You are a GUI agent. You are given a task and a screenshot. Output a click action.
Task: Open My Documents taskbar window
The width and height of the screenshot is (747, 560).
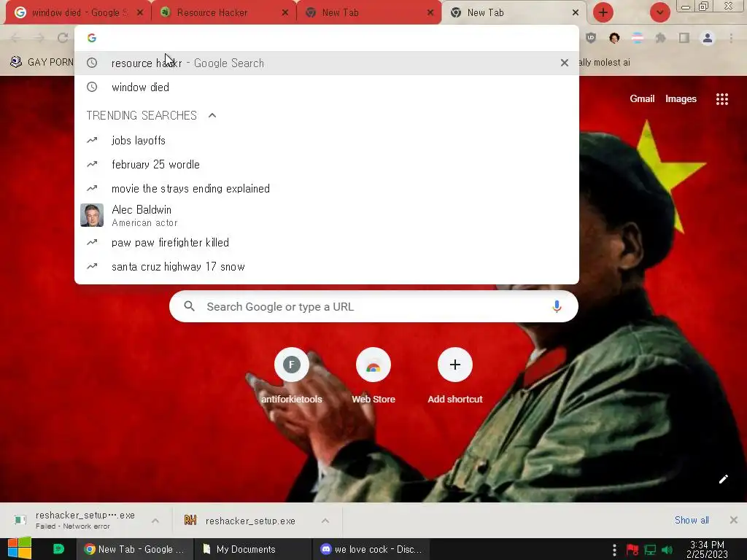pos(252,549)
